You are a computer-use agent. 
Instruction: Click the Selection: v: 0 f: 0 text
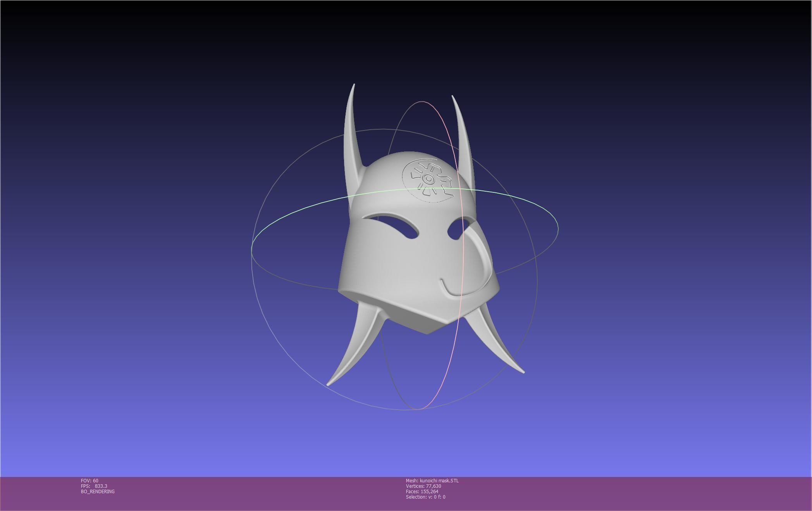click(425, 497)
